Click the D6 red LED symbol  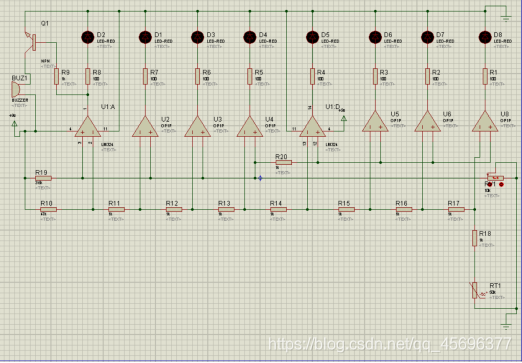375,37
